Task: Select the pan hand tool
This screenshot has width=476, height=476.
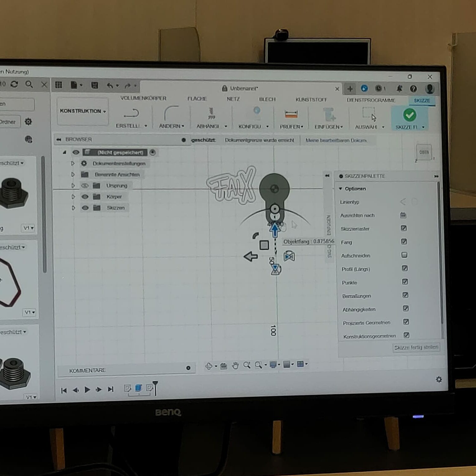Action: (x=235, y=366)
